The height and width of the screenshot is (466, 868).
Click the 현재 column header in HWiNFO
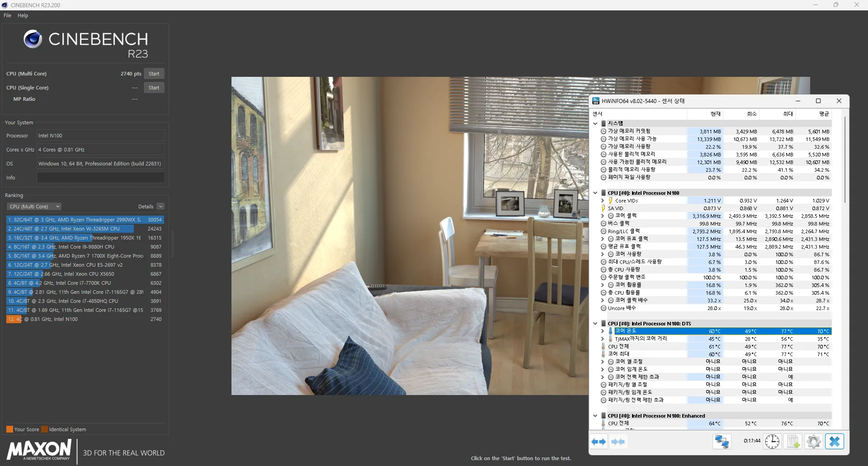(705, 114)
